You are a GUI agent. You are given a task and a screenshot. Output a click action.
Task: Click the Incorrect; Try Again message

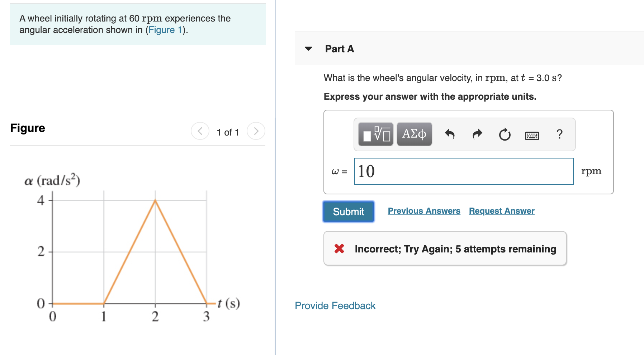coord(454,248)
